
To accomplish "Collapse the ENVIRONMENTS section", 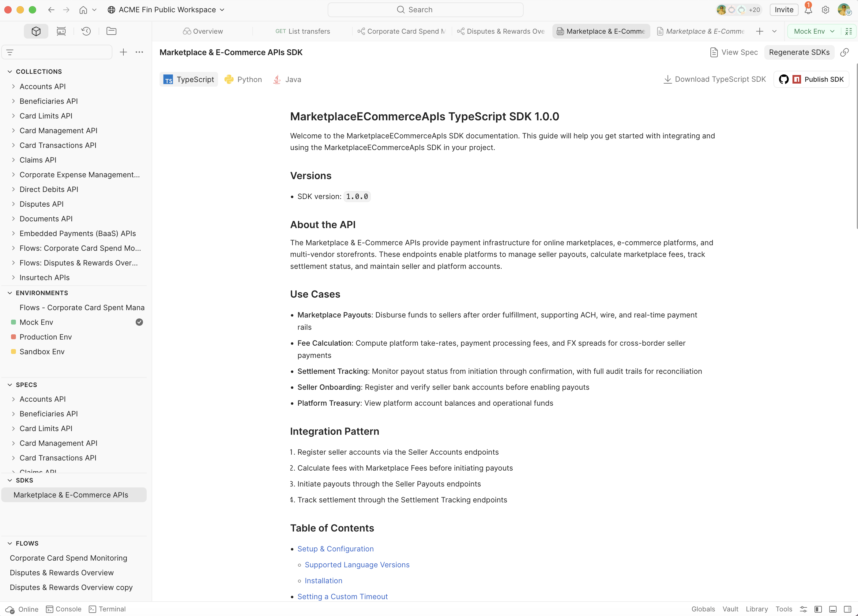I will 10,293.
